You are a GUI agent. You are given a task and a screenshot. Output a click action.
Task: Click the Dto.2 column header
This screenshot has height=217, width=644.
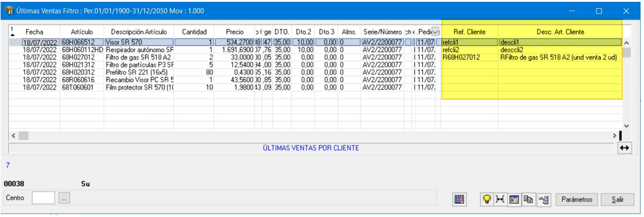coord(303,32)
